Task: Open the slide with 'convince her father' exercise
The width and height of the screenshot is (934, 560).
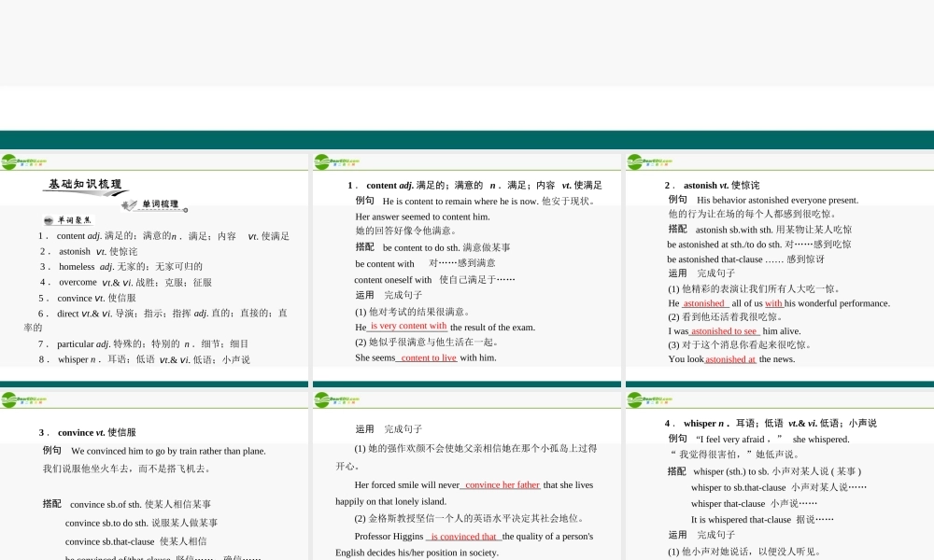Action: coord(466,475)
